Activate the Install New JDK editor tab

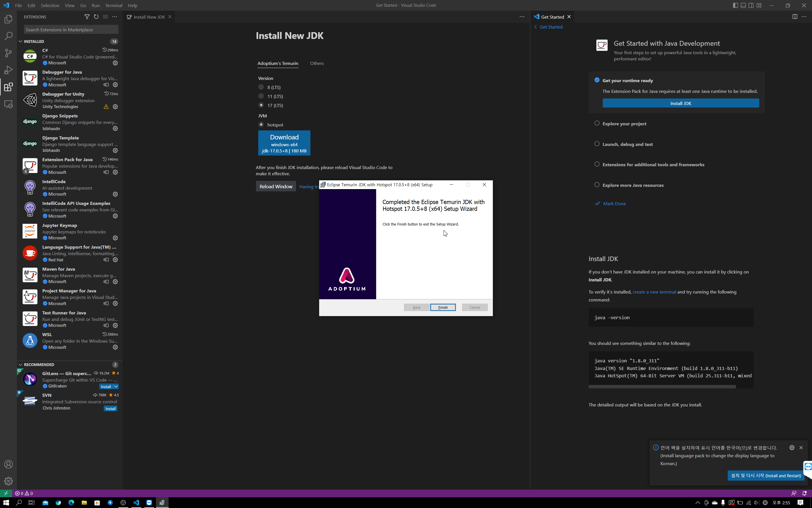(x=149, y=17)
